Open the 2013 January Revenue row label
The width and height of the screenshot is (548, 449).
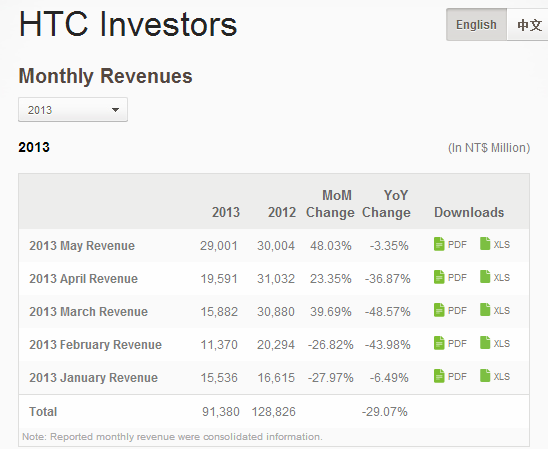93,378
